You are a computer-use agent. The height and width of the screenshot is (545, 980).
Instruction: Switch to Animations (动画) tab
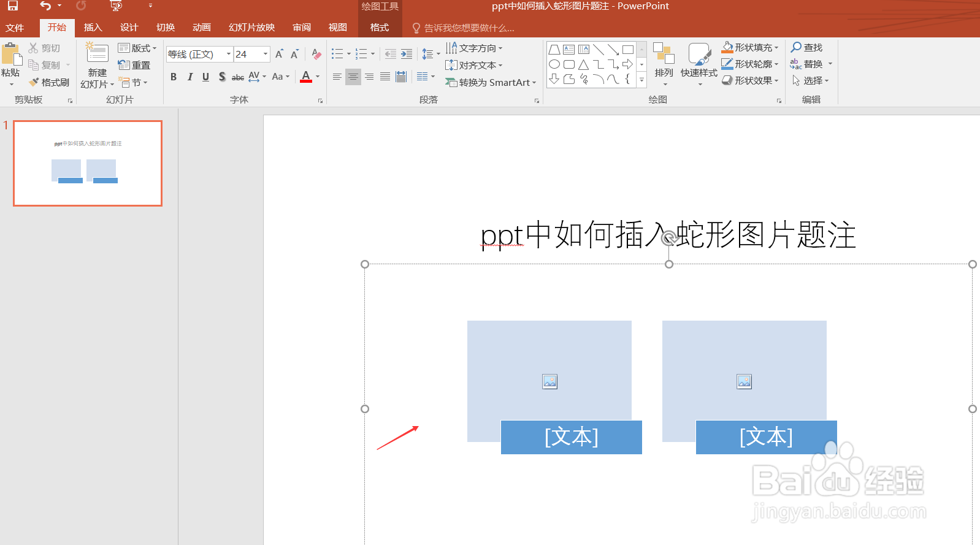click(202, 28)
